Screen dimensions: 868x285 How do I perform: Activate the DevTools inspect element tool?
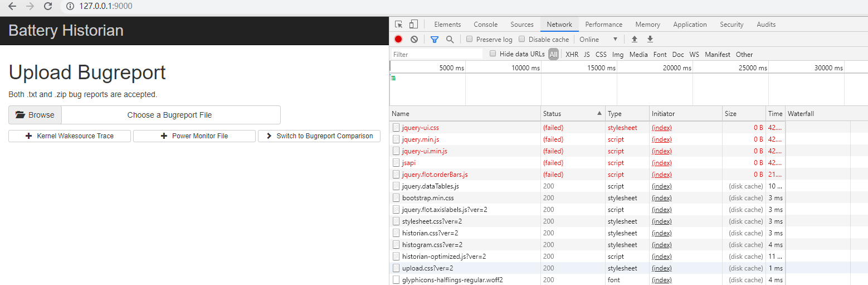399,25
